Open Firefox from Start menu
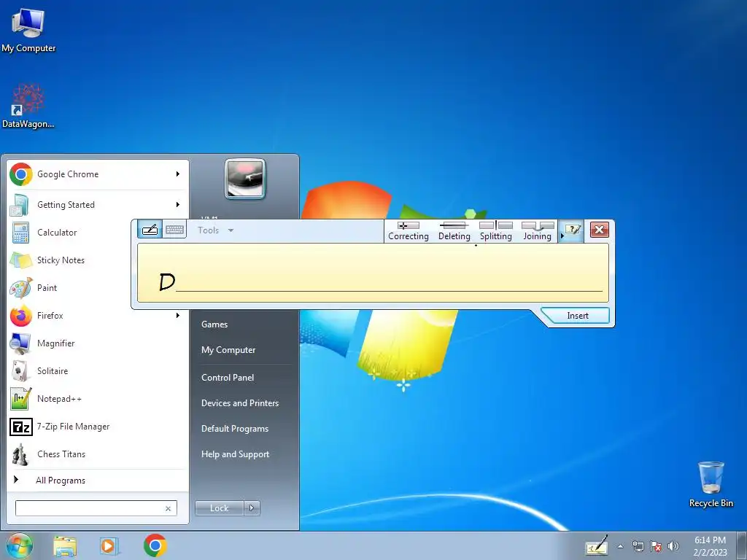Screen dimensions: 747x560 [98, 315]
